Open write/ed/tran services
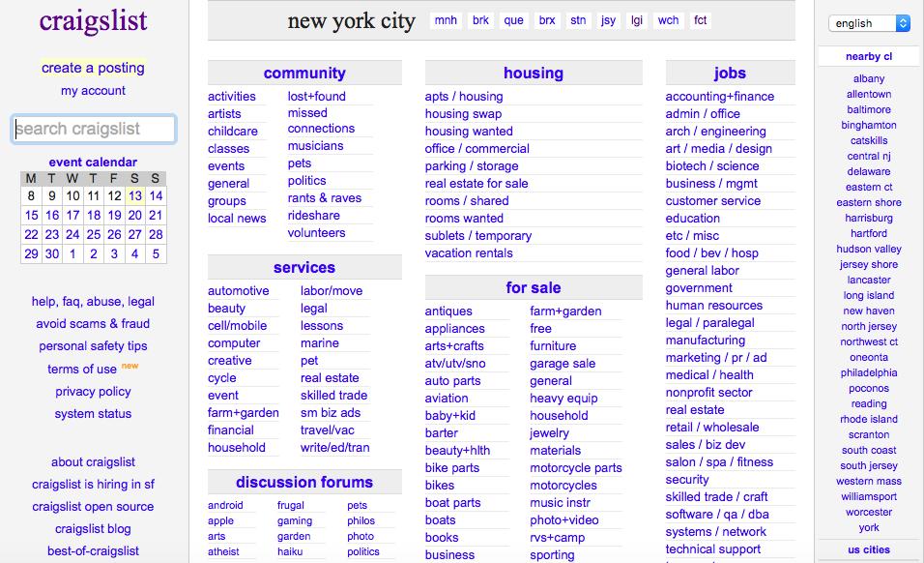The image size is (924, 563). pyautogui.click(x=335, y=448)
